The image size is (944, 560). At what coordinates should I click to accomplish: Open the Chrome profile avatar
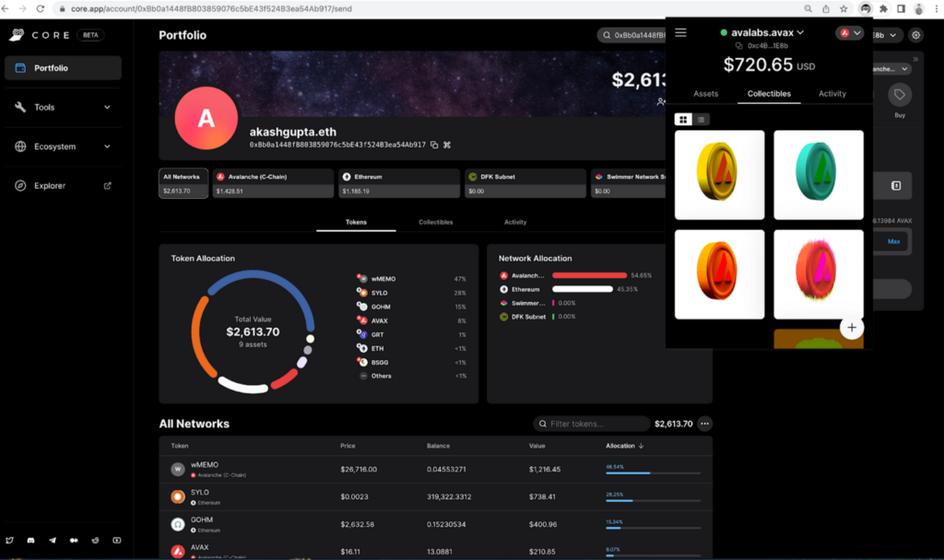click(919, 8)
